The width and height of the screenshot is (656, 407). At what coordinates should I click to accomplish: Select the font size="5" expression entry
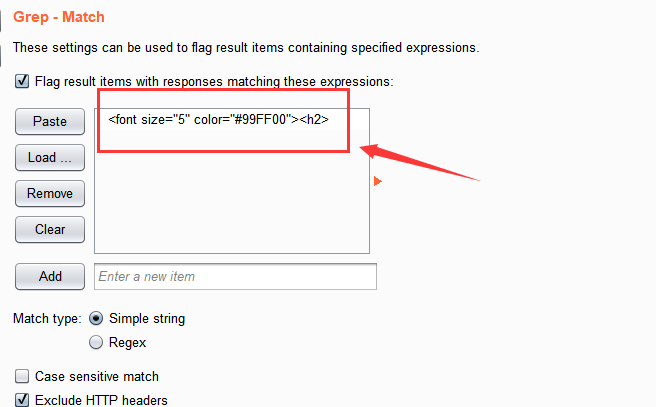click(x=232, y=120)
